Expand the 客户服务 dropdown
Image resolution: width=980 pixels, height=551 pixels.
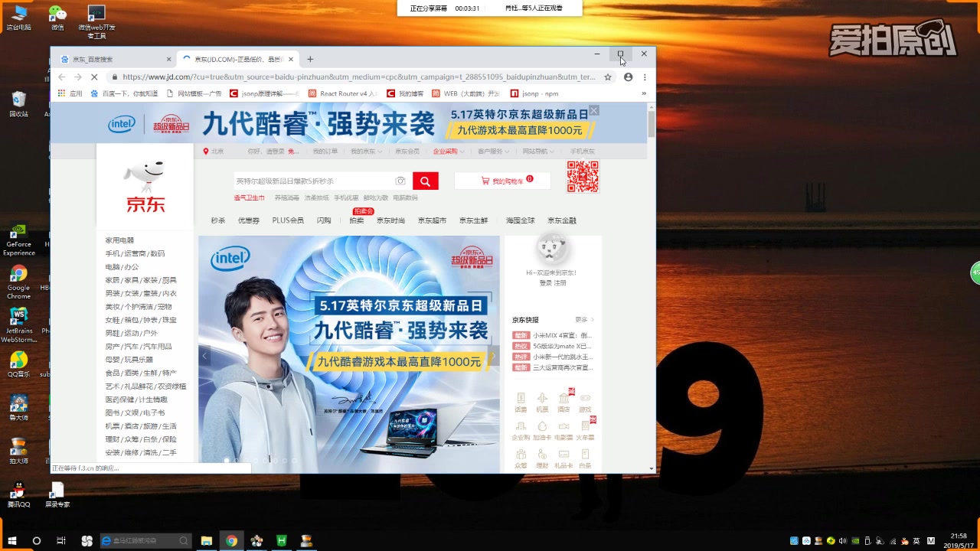point(493,152)
